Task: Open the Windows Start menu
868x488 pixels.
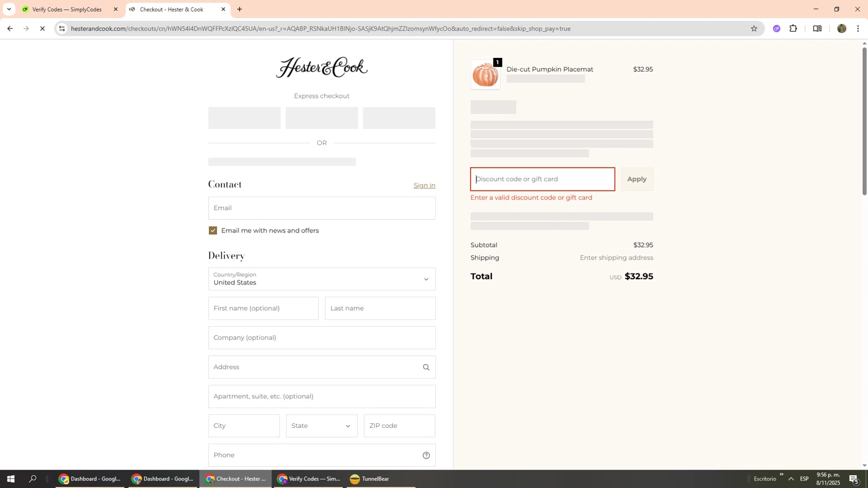Action: pyautogui.click(x=10, y=479)
